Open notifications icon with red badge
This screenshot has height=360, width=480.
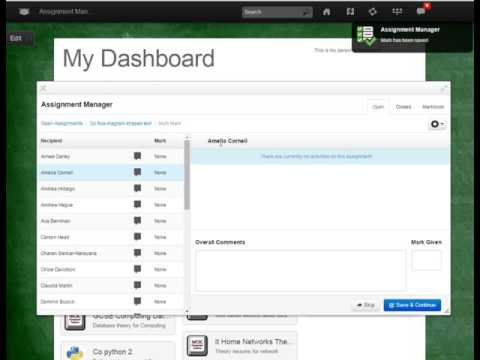[421, 11]
